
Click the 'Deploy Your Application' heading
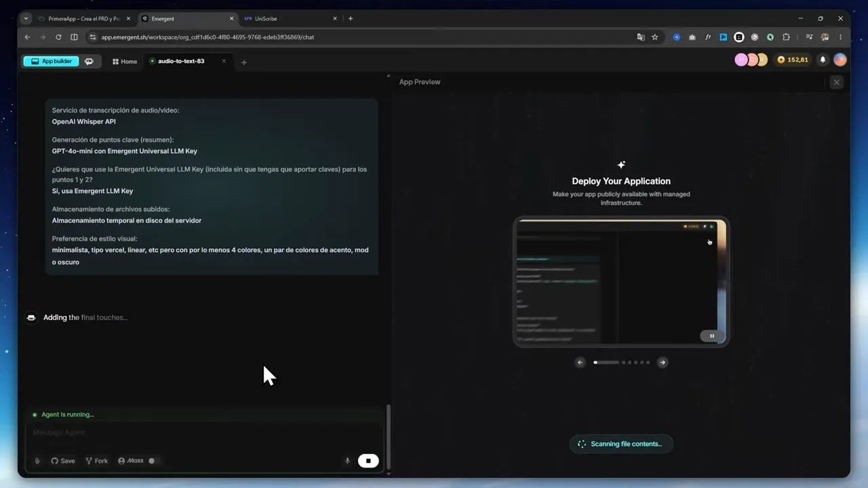click(621, 181)
